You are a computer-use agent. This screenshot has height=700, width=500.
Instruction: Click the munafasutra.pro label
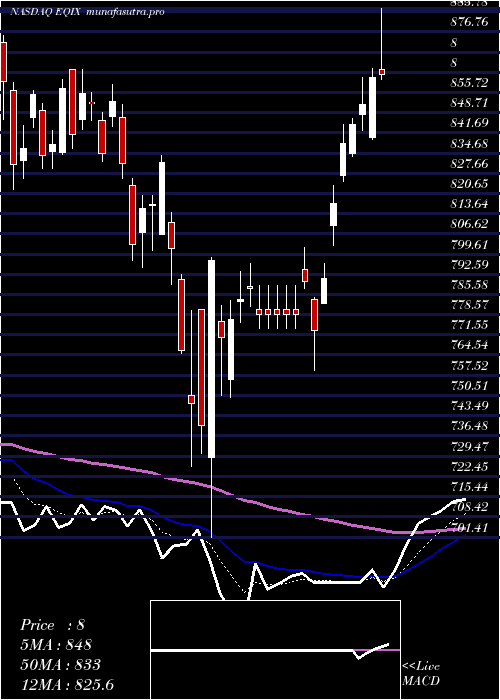[x=124, y=12]
